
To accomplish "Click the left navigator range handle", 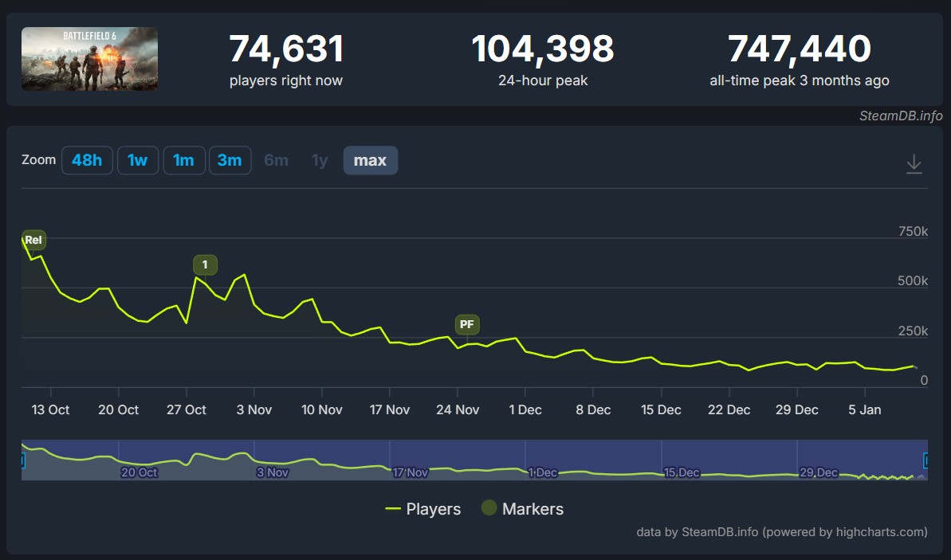I will coord(22,460).
